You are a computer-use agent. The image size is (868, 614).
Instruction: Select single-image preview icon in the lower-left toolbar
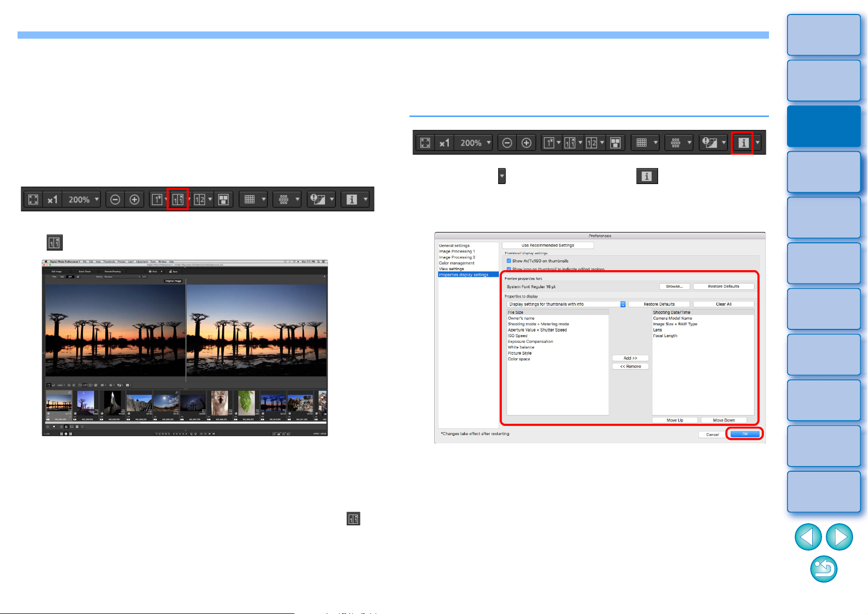pyautogui.click(x=157, y=200)
